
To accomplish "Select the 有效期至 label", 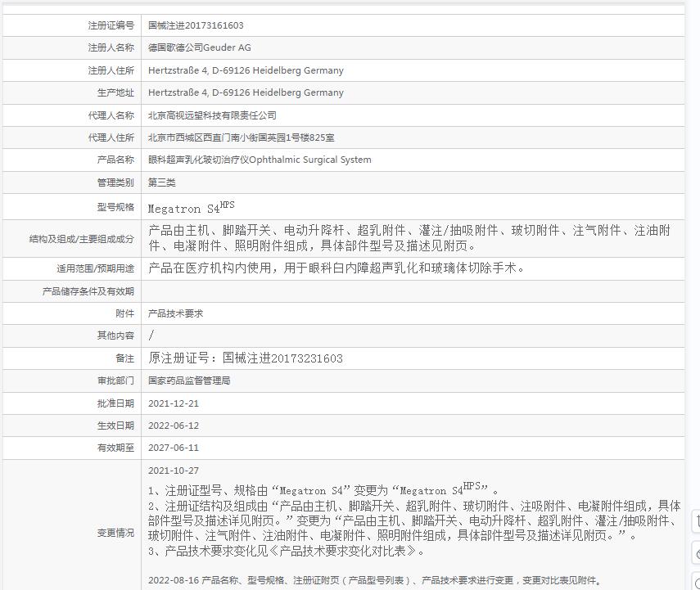I will pos(115,448).
